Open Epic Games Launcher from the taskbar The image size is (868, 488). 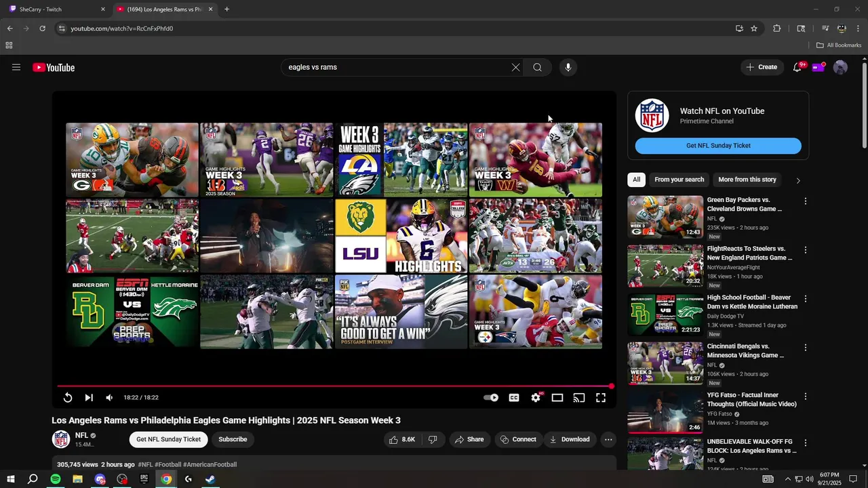pos(144,479)
